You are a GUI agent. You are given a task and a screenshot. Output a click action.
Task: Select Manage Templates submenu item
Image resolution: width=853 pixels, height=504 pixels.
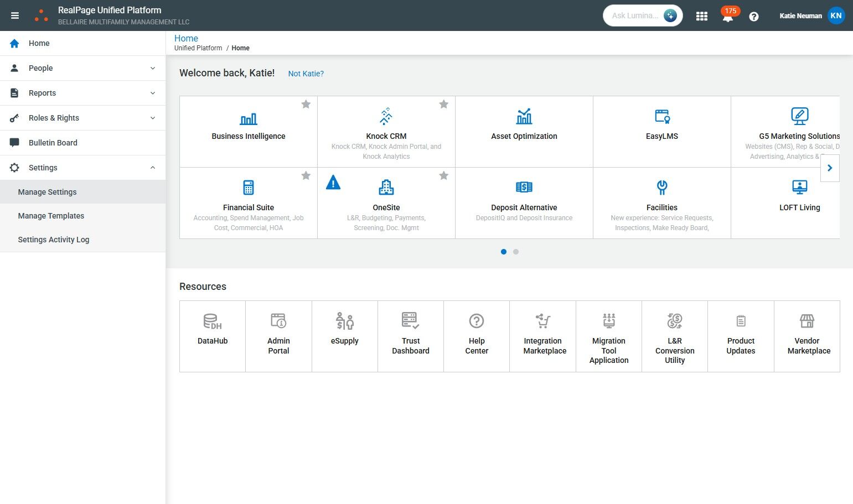[83, 216]
